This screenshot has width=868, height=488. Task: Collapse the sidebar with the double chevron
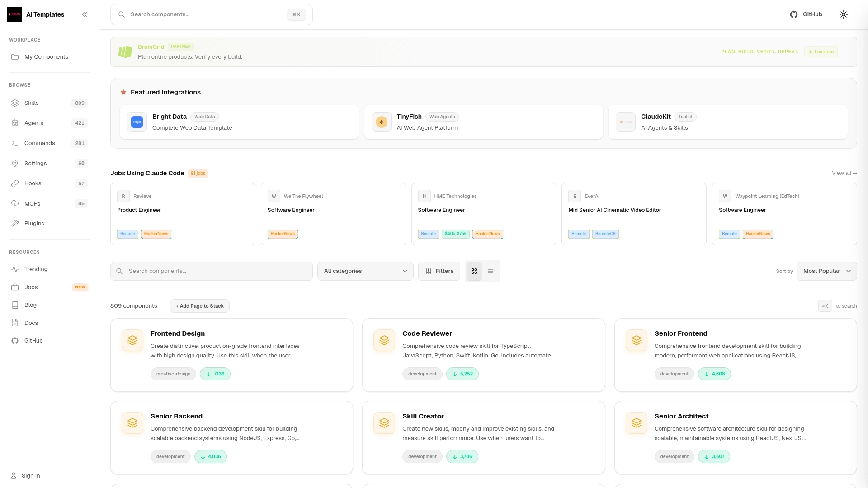pos(85,14)
